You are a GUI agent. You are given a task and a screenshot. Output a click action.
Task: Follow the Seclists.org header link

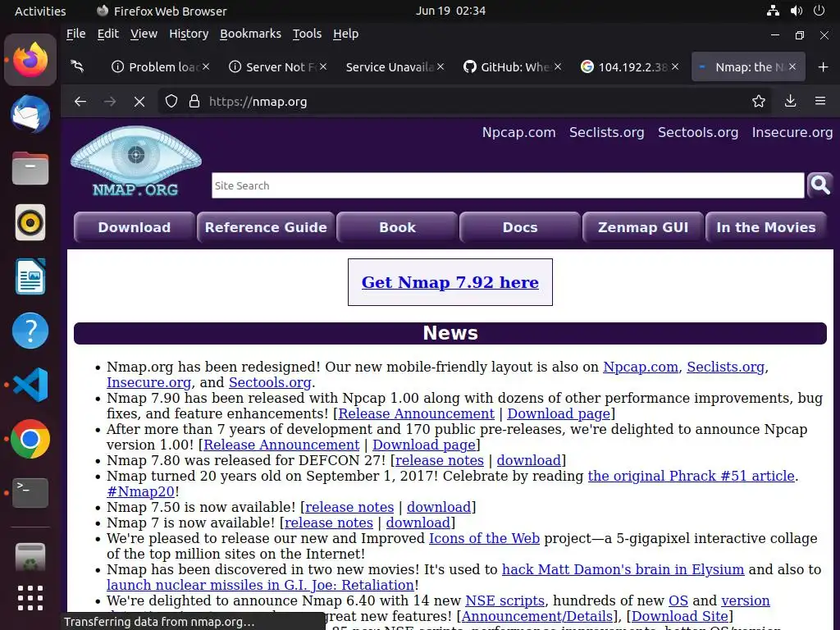(606, 132)
